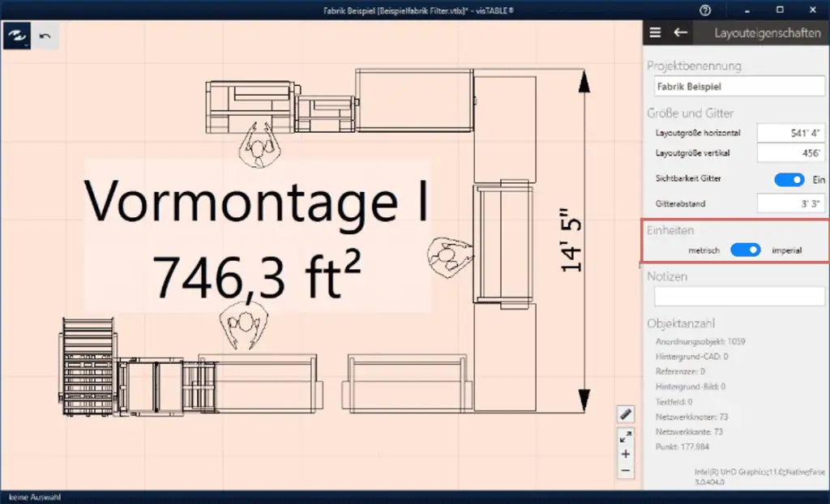Click the Anordnungsobjekt: 1059 line
This screenshot has height=504, width=830.
(700, 341)
